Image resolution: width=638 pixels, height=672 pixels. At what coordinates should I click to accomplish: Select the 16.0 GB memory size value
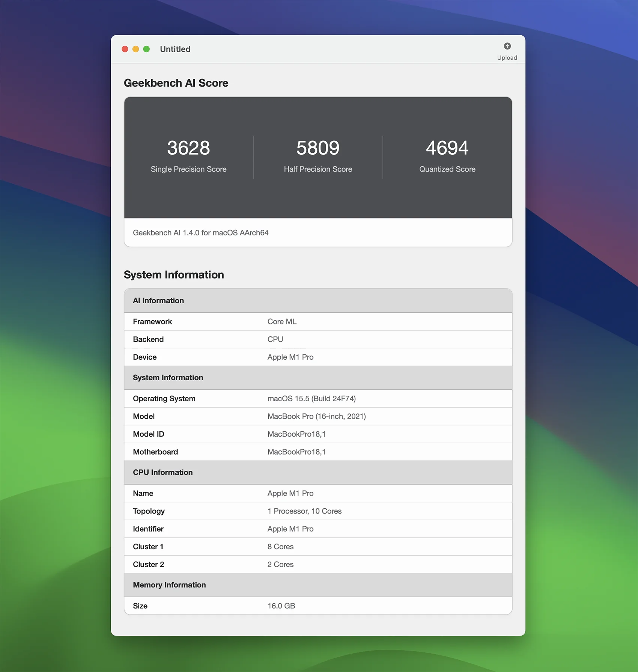tap(281, 606)
